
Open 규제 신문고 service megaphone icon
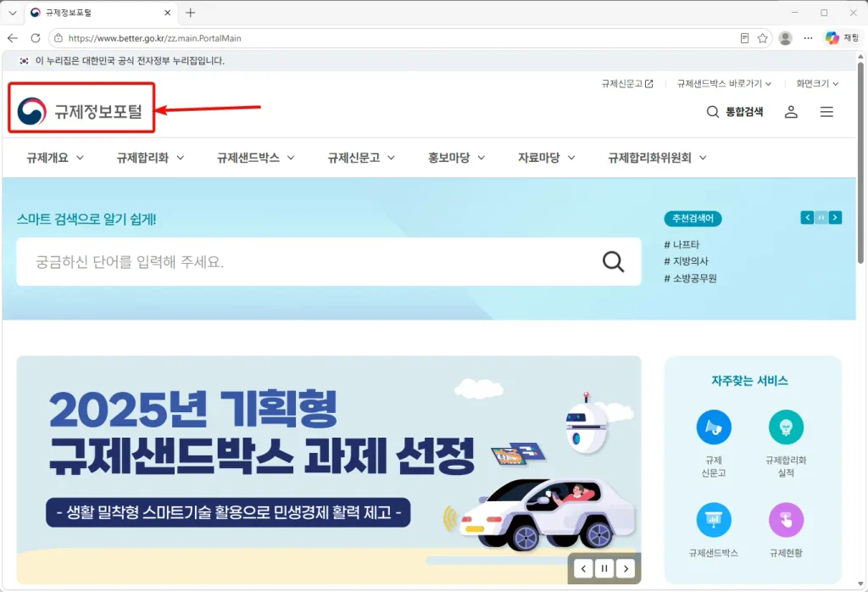[x=714, y=427]
